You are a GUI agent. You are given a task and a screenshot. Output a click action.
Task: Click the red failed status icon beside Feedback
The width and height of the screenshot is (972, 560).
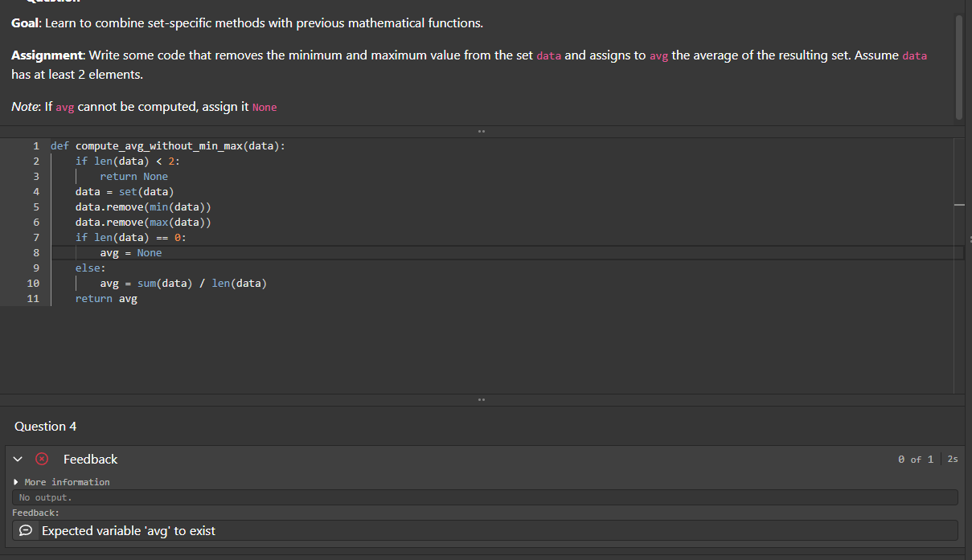pos(43,459)
